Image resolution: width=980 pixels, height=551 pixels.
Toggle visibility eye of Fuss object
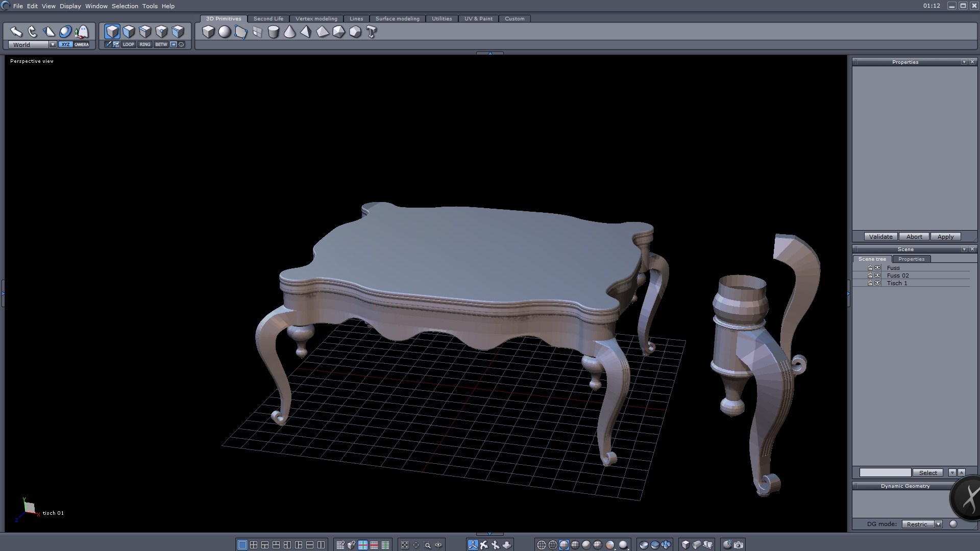pos(877,268)
